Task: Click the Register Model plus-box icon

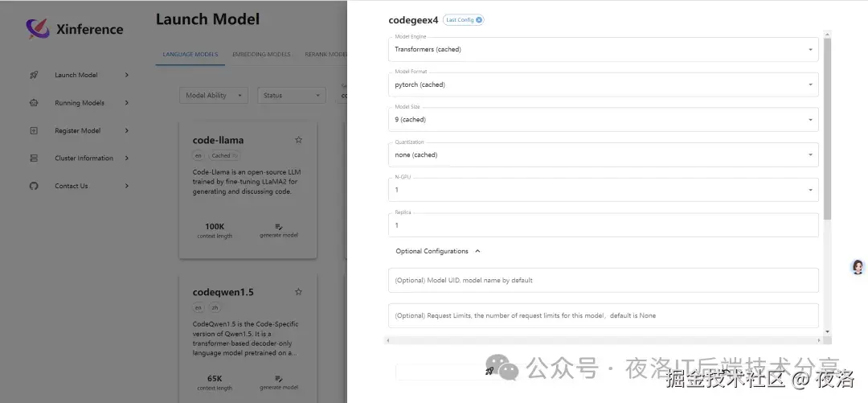Action: click(34, 130)
